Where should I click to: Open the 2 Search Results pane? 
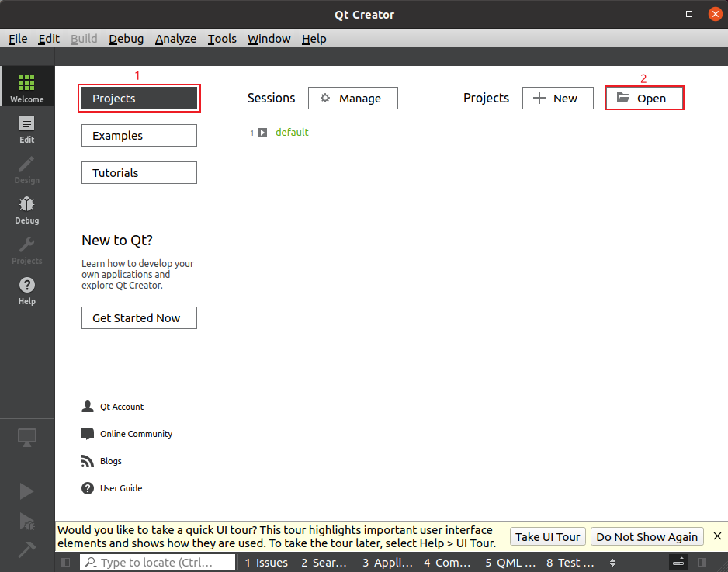(324, 562)
